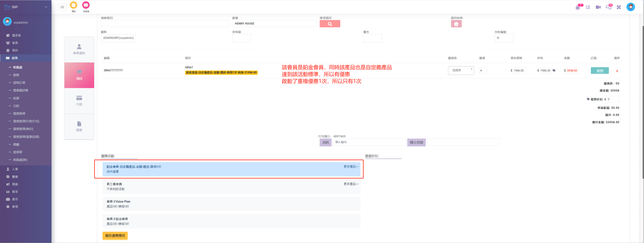Open the item content info icon
644x243 pixels.
tap(456, 24)
